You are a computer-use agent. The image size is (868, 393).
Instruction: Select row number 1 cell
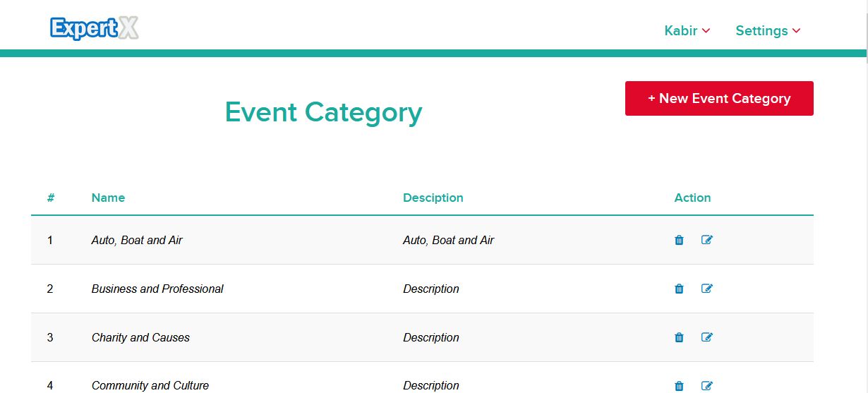coord(50,240)
